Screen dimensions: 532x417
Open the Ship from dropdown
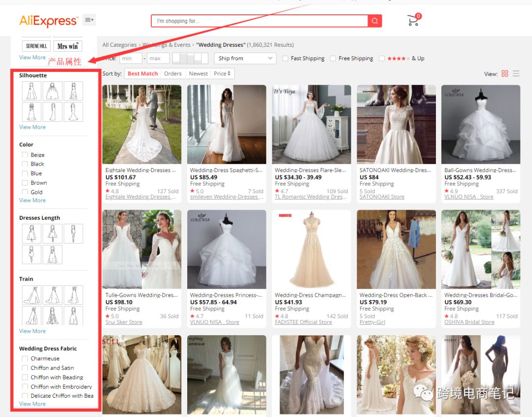[245, 58]
